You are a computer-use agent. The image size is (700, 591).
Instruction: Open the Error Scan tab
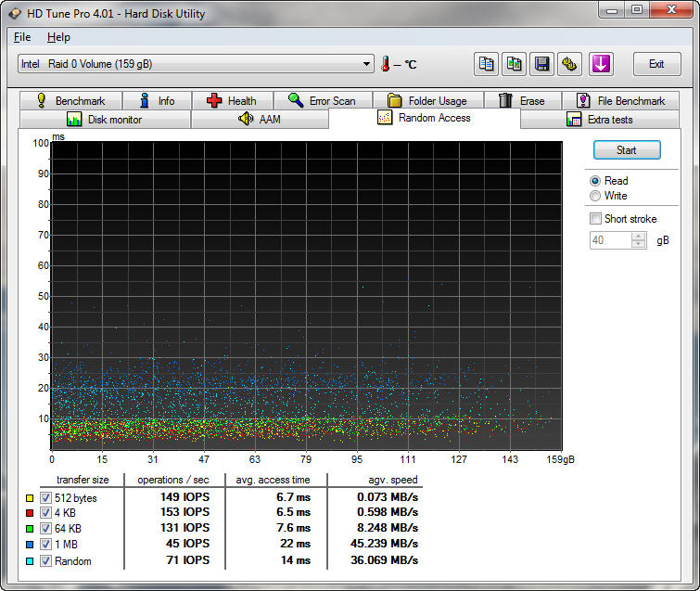pos(322,100)
